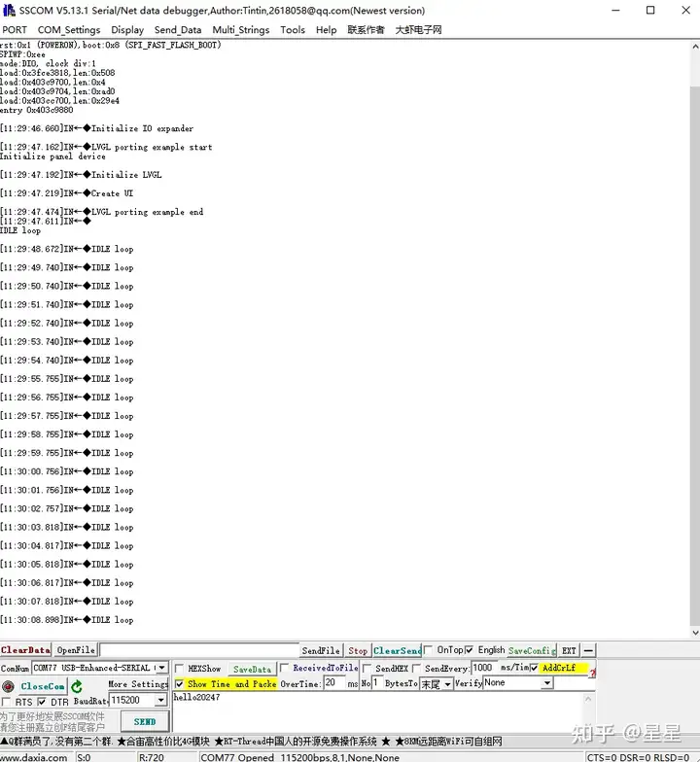Click the IDLE loop line at 11:30:08.898

[x=66, y=620]
